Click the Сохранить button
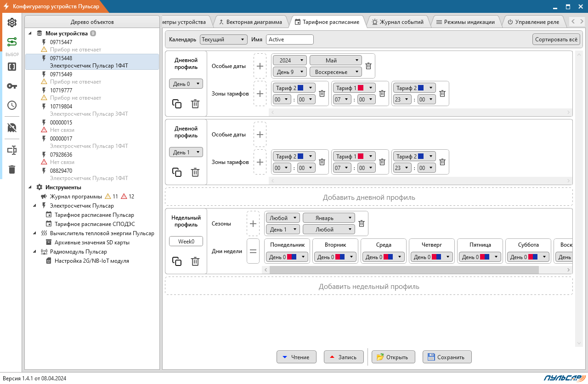This screenshot has height=384, width=588. point(447,357)
